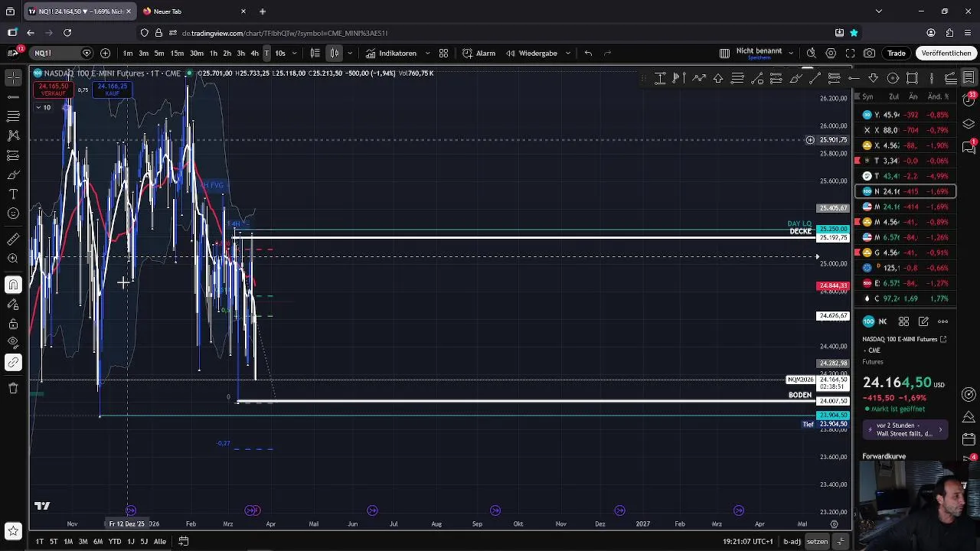This screenshot has width=980, height=551.
Task: Toggle the keep-drawing pencil lock icon
Action: click(13, 304)
